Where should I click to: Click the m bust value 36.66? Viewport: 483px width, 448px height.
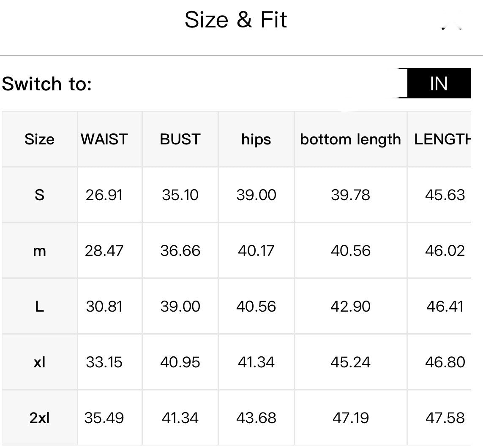pyautogui.click(x=180, y=251)
